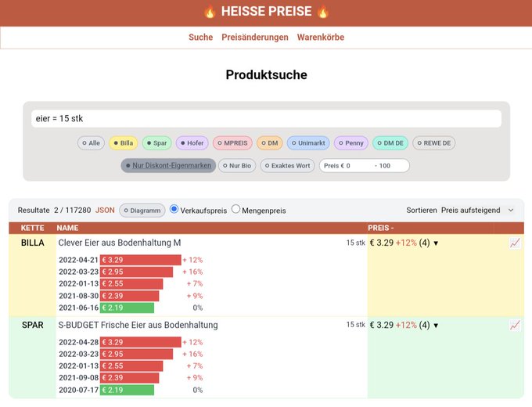Disable Nur Diskont-Eigenmarken filter
The width and height of the screenshot is (532, 407).
168,166
